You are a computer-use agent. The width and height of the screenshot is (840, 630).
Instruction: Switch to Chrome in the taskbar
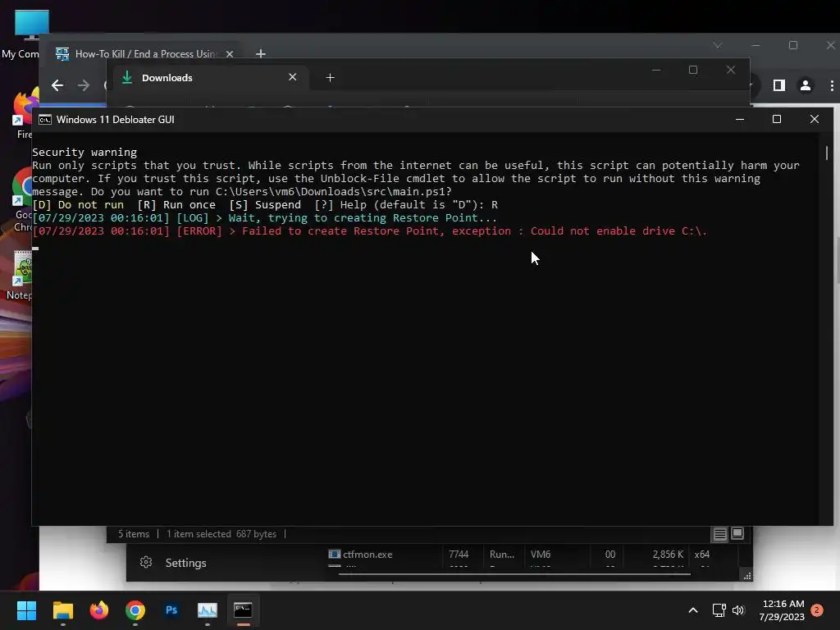pos(135,610)
